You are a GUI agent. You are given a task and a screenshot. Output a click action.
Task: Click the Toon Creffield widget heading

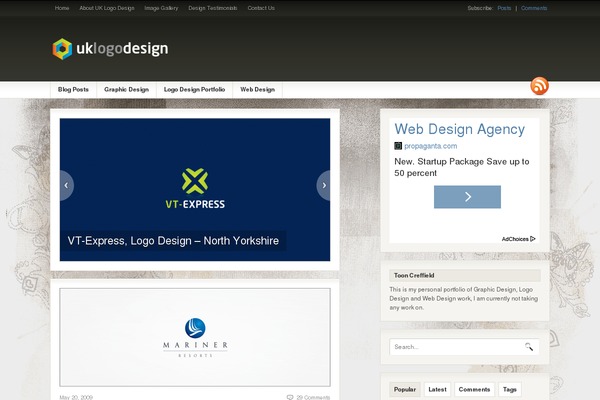(x=414, y=275)
